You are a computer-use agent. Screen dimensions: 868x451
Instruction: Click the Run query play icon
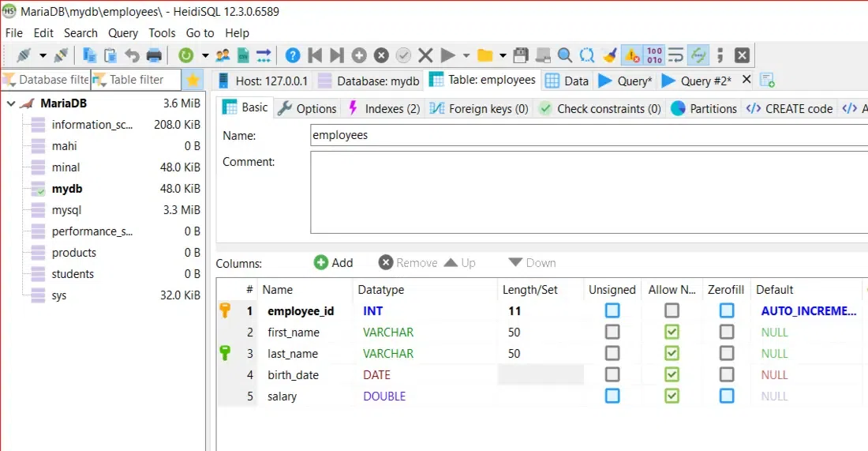[x=448, y=55]
